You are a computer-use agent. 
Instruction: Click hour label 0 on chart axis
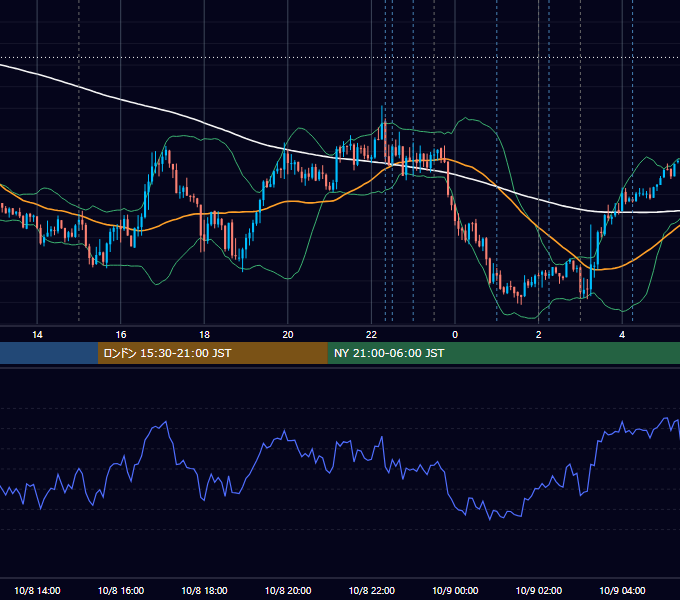[455, 335]
